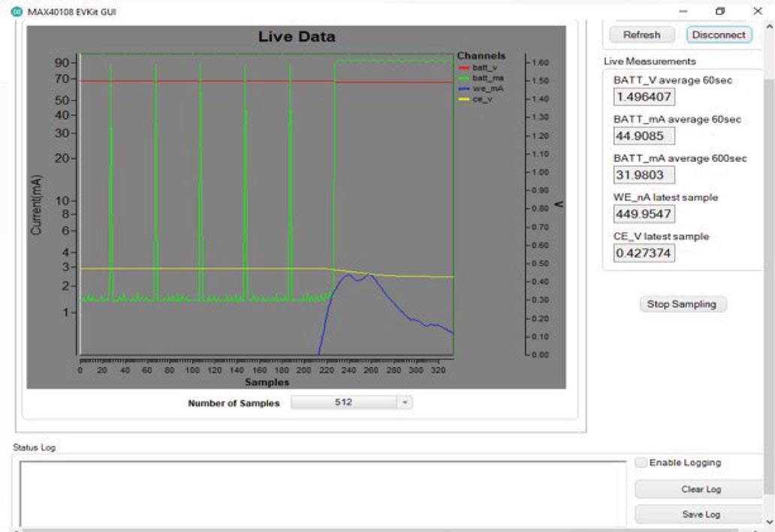
Task: Enable Logging checkbox
Action: click(x=641, y=462)
